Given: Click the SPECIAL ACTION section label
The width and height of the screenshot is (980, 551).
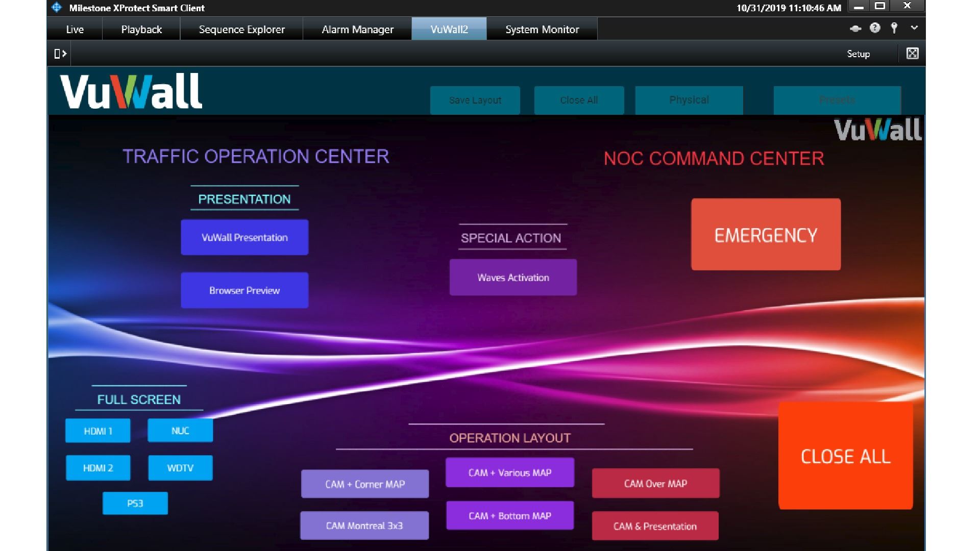Looking at the screenshot, I should coord(511,238).
